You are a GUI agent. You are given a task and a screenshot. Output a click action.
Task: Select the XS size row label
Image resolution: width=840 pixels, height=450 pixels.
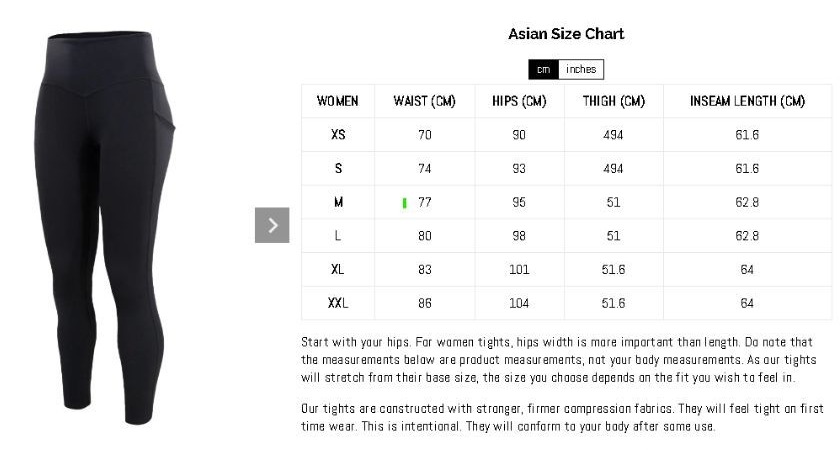coord(338,134)
